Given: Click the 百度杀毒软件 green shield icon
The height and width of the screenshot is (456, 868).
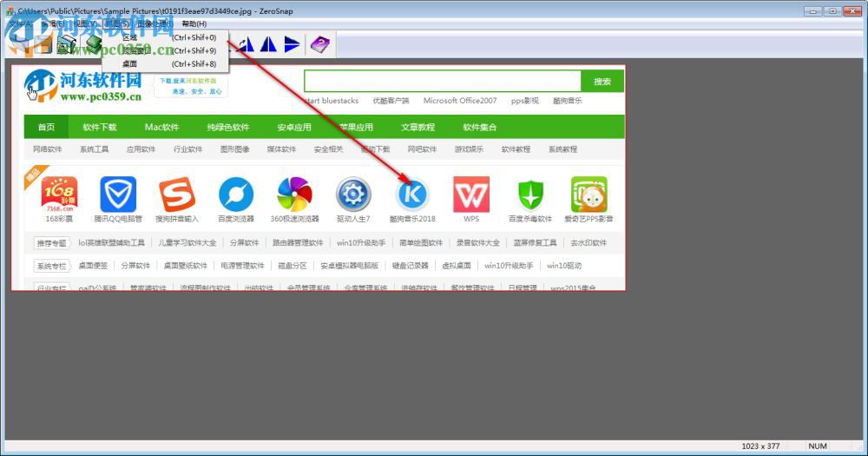Looking at the screenshot, I should coord(530,195).
